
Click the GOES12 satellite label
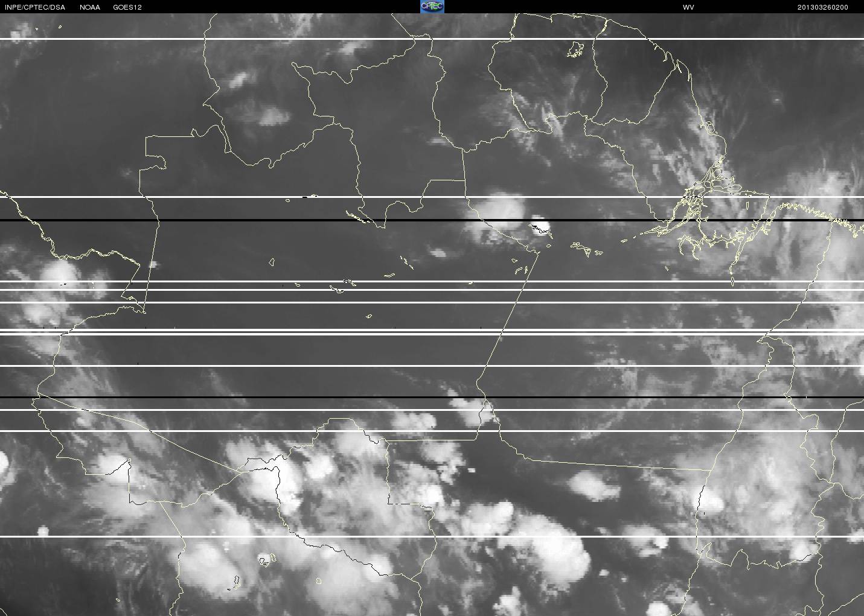coord(127,7)
